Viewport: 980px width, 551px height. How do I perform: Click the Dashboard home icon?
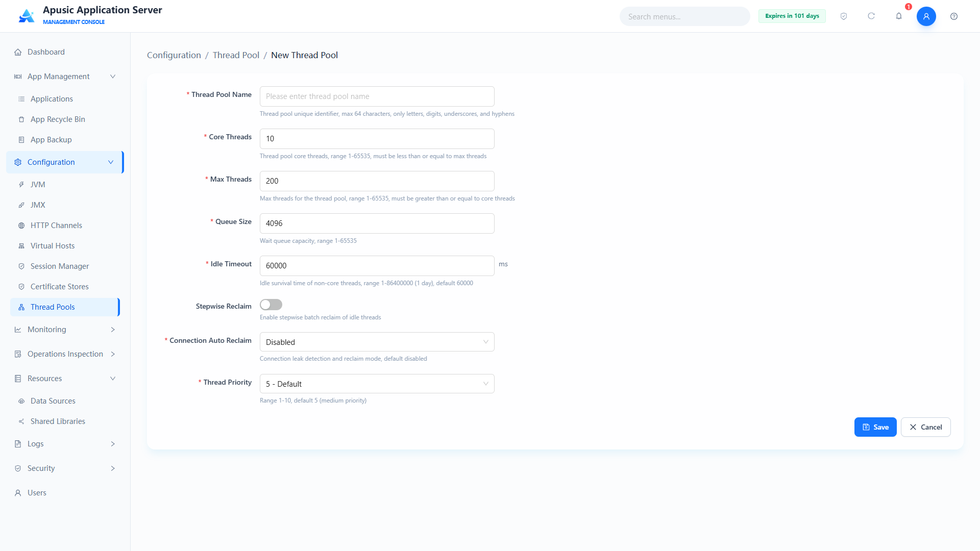point(18,52)
